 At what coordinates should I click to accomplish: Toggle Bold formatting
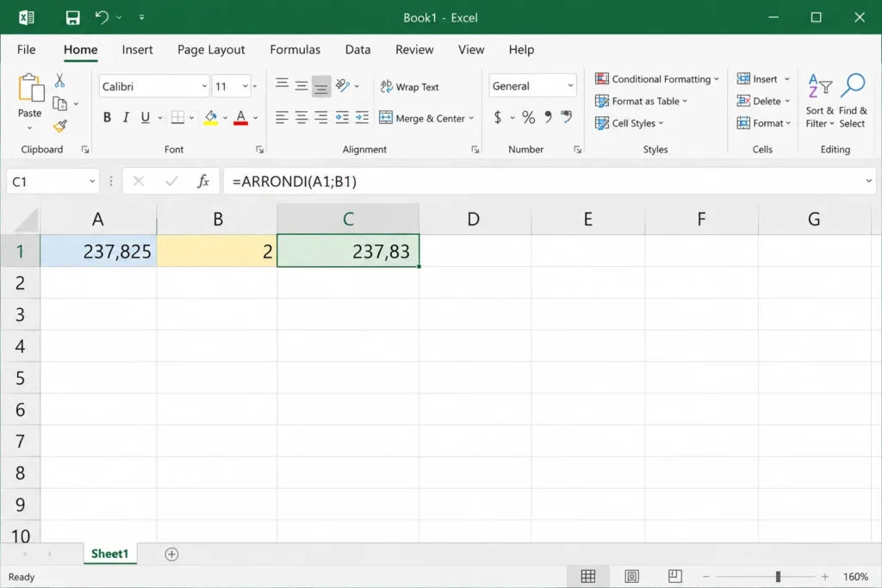coord(107,117)
